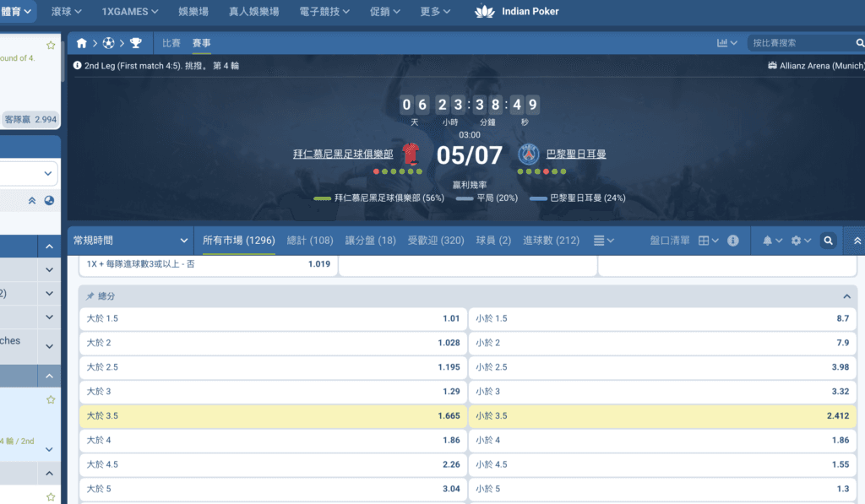Open the 電子競技 dropdown menu

tap(324, 12)
